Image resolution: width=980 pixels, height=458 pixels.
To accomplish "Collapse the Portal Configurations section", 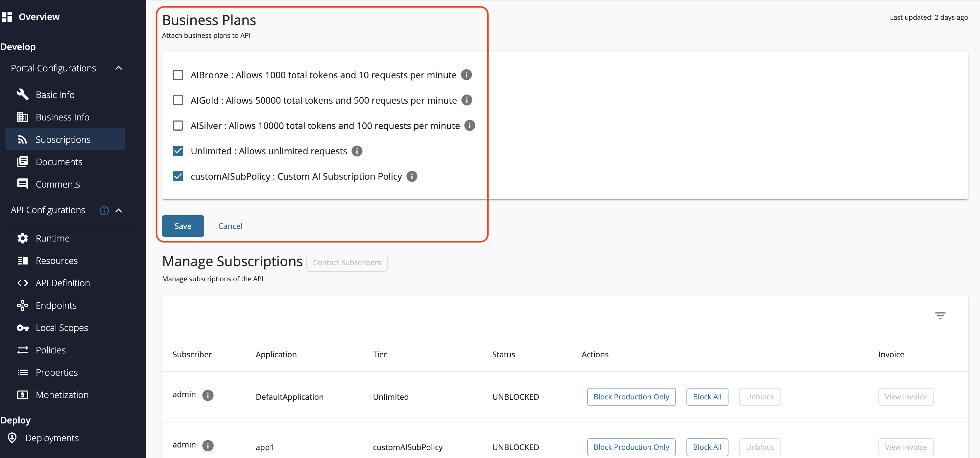I will coord(118,68).
